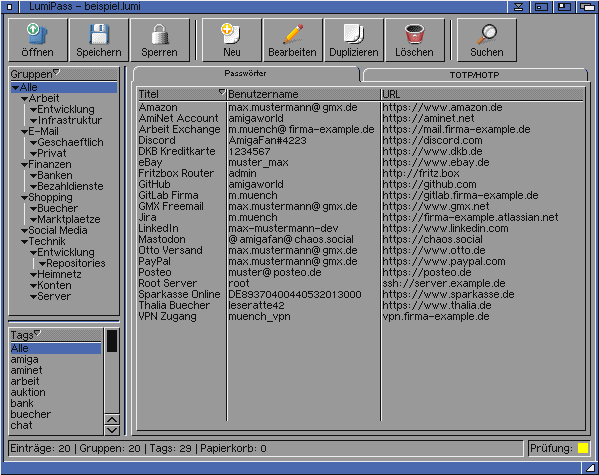This screenshot has height=475, width=599.
Task: Select the Marktplaetze group
Action: [69, 219]
